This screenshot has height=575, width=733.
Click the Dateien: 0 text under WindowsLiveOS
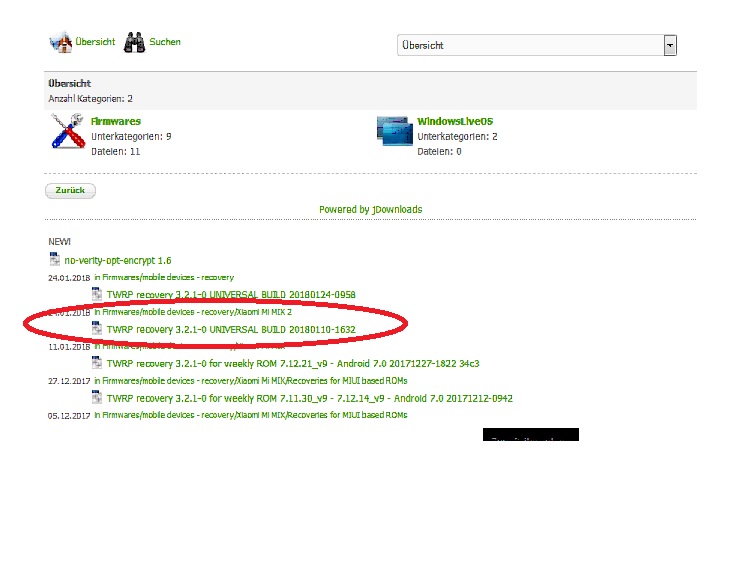coord(439,151)
